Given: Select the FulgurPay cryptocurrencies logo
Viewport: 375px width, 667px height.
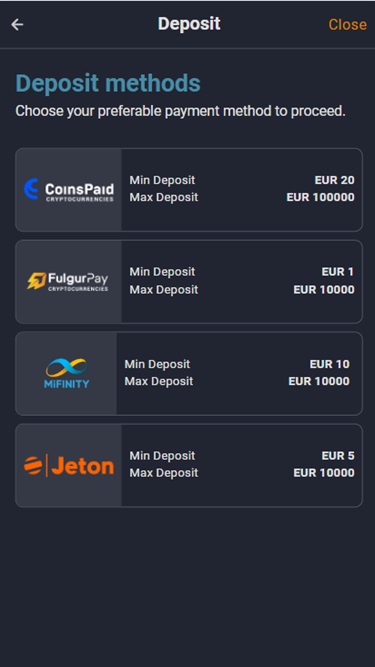Looking at the screenshot, I should pyautogui.click(x=68, y=282).
